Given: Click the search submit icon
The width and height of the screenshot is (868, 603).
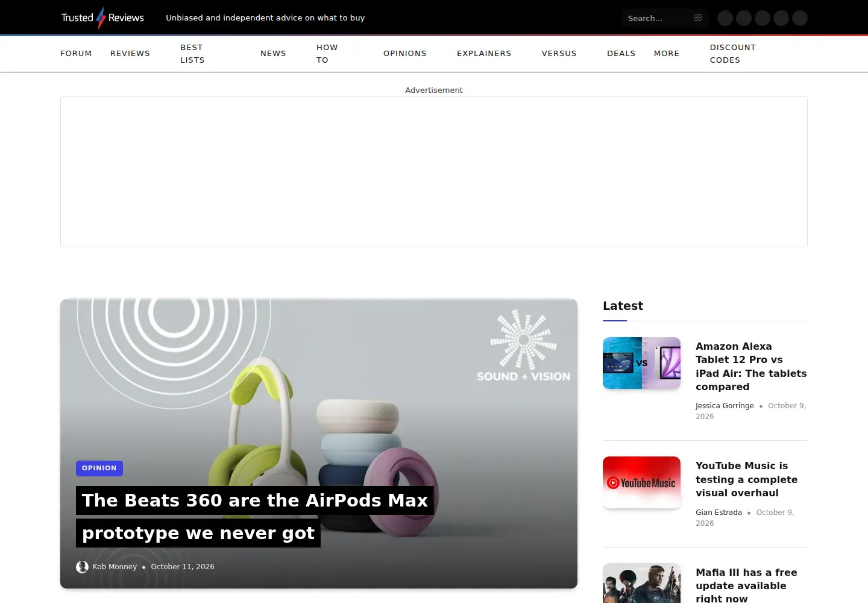Looking at the screenshot, I should coord(698,18).
